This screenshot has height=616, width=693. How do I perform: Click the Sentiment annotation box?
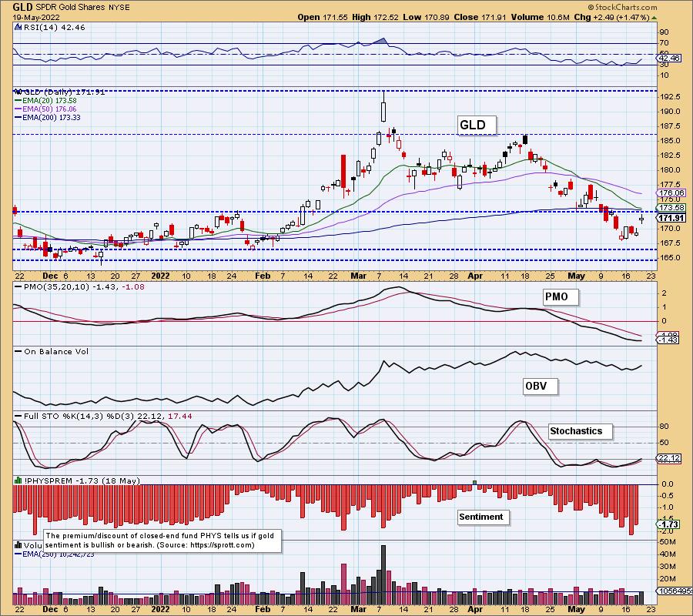[483, 517]
